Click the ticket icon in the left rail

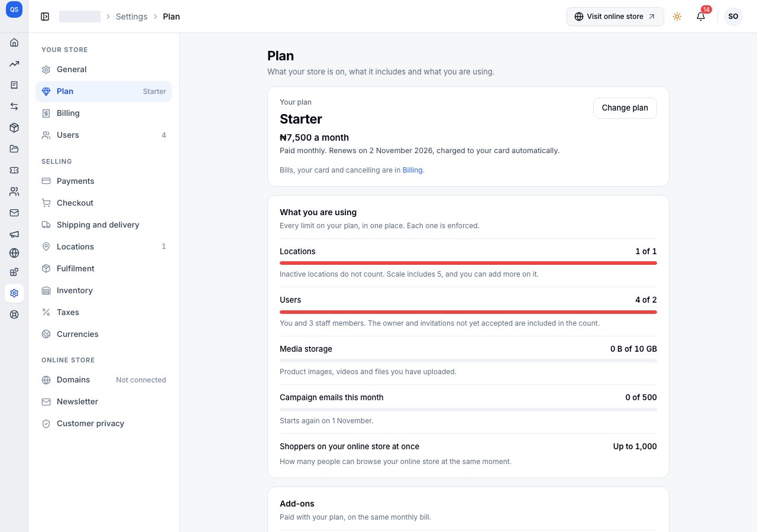(14, 170)
